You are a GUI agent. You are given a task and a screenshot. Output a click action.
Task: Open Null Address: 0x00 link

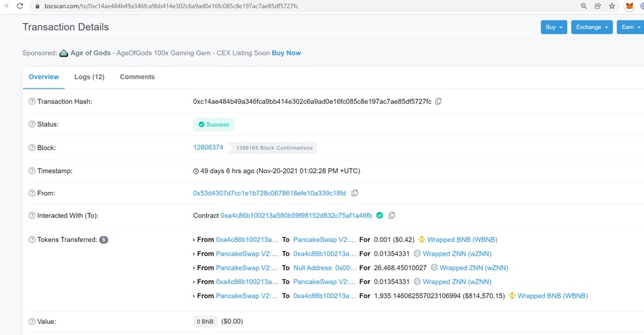(x=324, y=268)
